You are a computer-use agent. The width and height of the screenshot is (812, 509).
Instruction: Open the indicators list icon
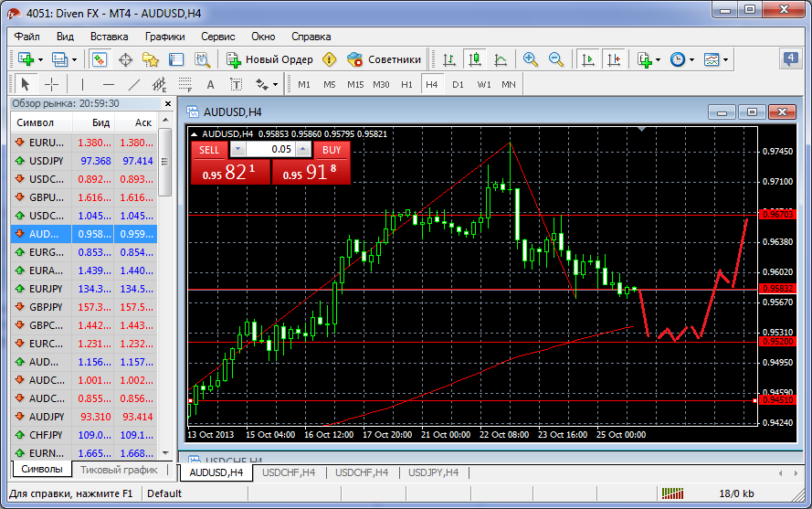644,59
